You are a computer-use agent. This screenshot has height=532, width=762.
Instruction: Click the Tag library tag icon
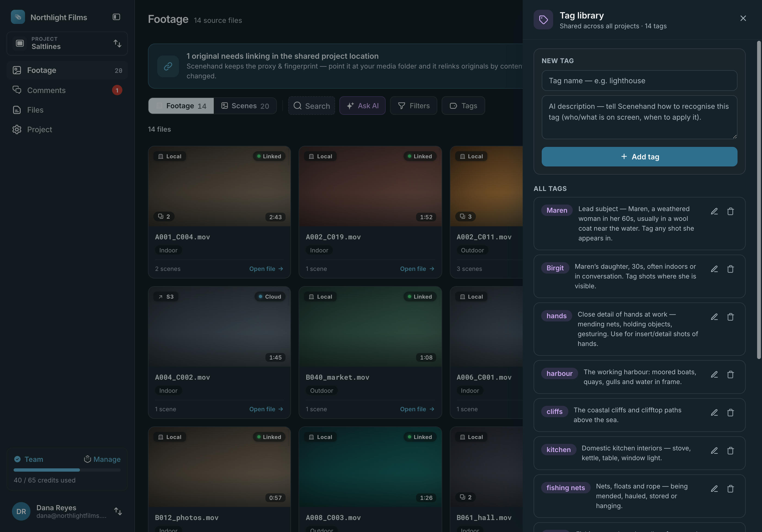pyautogui.click(x=543, y=20)
